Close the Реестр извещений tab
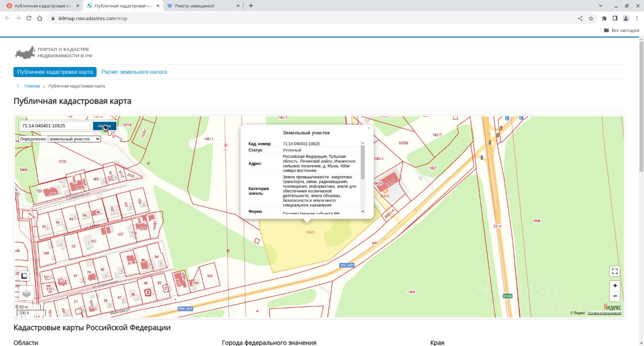The height and width of the screenshot is (346, 644). [237, 6]
